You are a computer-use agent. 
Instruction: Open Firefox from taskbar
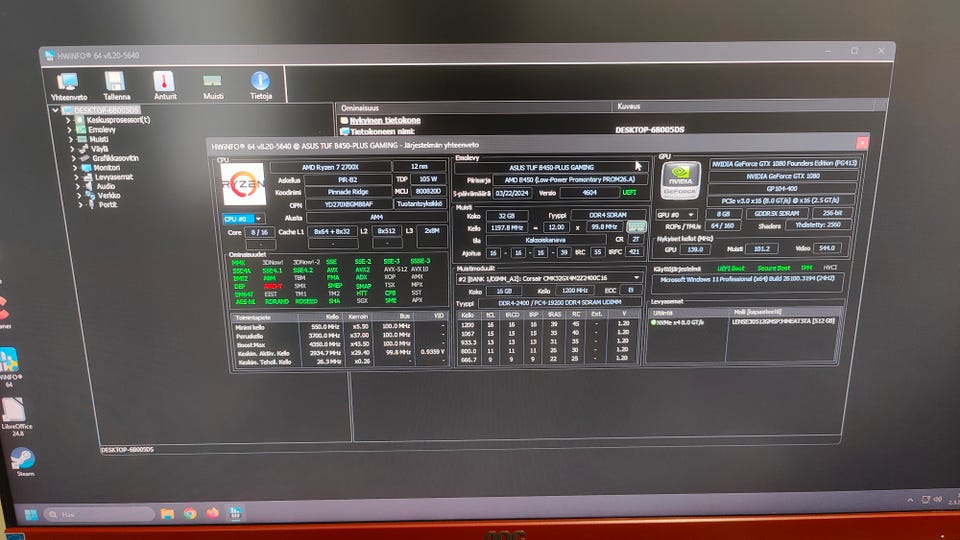[x=212, y=513]
